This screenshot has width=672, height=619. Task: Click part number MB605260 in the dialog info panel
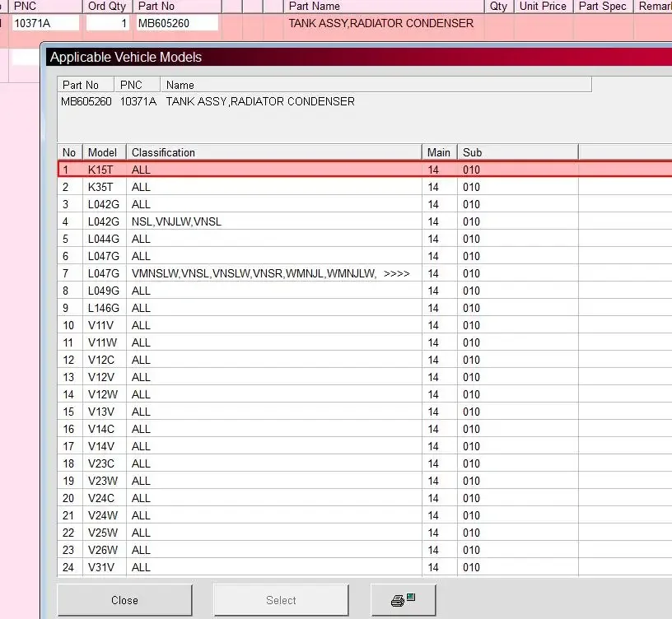[86, 101]
